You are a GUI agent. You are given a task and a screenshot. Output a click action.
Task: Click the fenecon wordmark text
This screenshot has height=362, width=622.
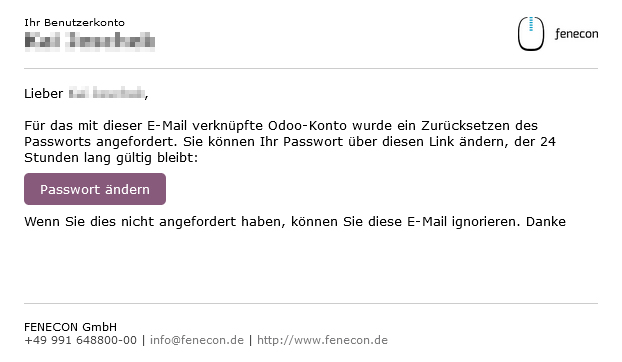tap(576, 34)
